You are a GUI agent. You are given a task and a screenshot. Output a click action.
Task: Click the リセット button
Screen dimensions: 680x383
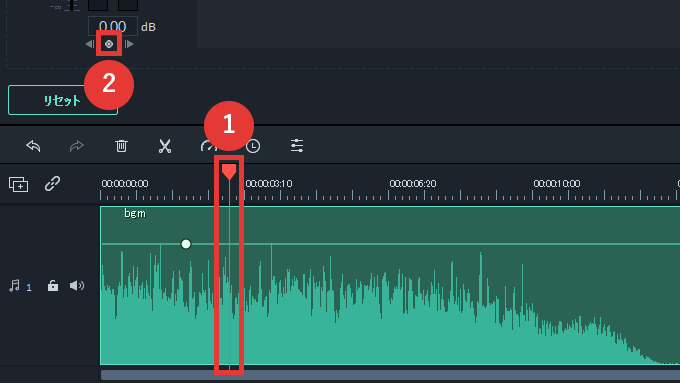pyautogui.click(x=63, y=100)
